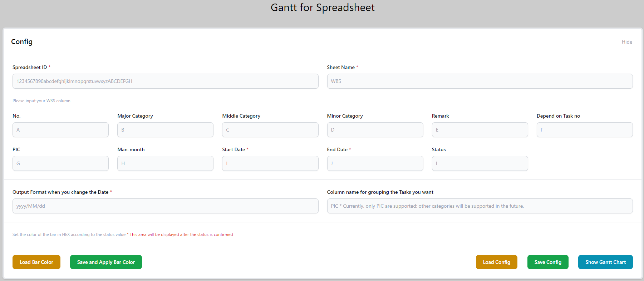Focus the PIC column input
644x281 pixels.
click(x=60, y=163)
